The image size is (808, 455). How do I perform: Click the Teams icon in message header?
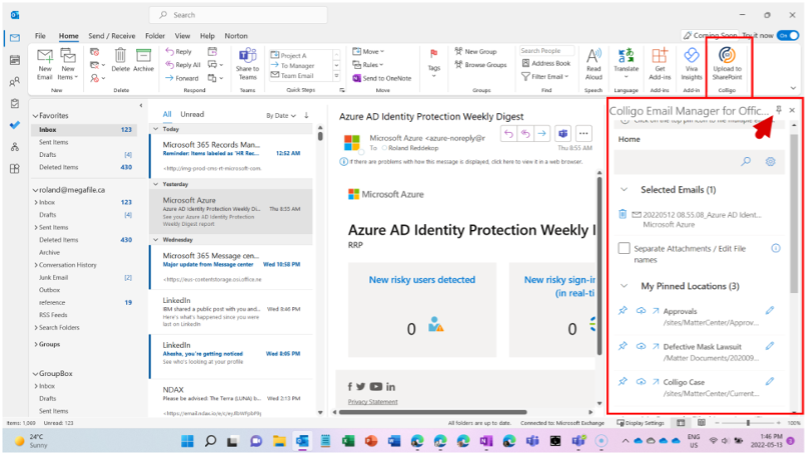[563, 133]
